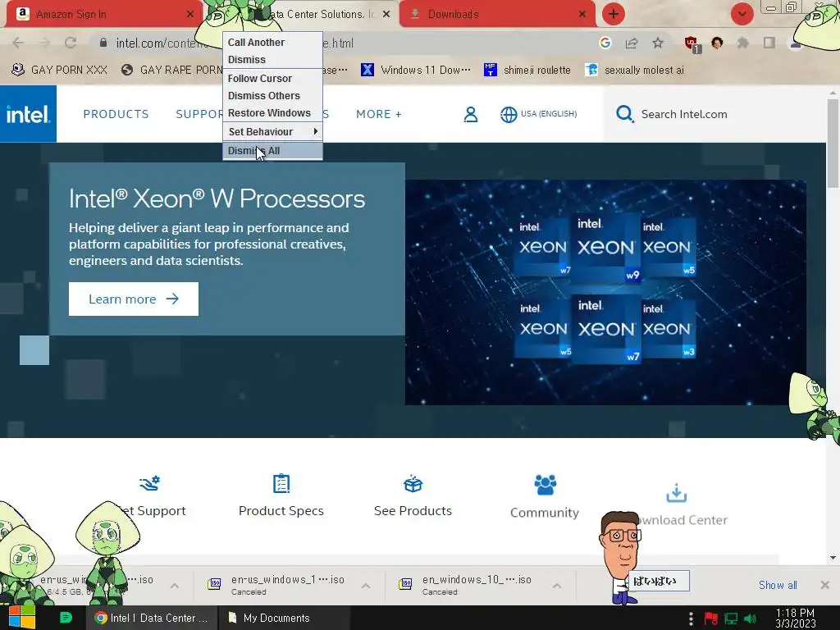Expand the Set Behaviour submenu
The width and height of the screenshot is (840, 630).
click(x=272, y=132)
